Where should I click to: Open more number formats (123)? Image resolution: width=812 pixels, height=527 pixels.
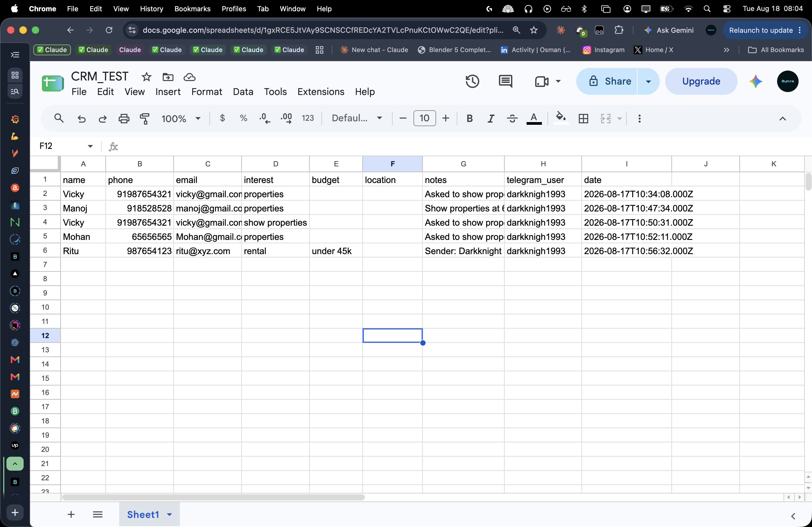[307, 118]
